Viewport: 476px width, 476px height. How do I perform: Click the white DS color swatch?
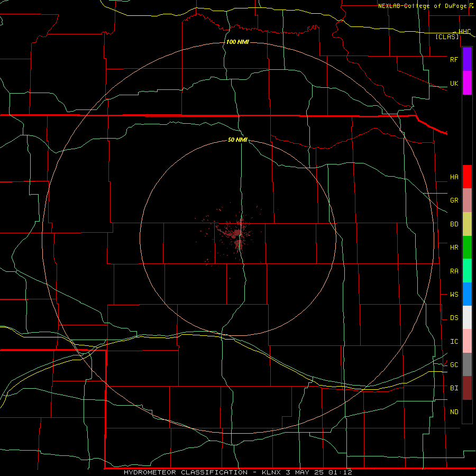467,317
